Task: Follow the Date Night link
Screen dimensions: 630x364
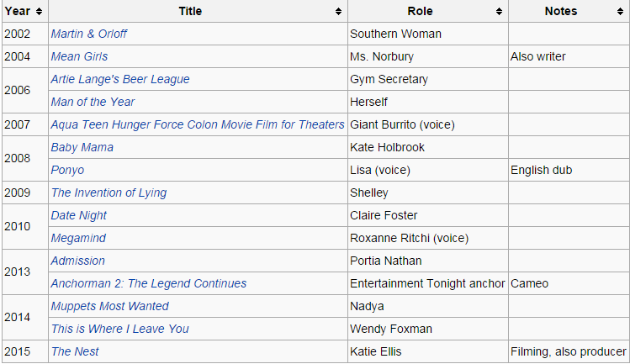Action: (x=79, y=216)
